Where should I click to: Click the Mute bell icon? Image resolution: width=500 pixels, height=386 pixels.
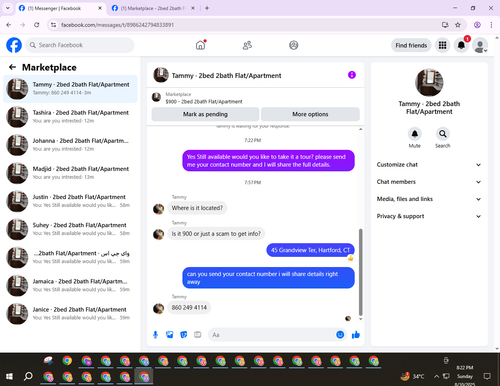click(x=415, y=134)
